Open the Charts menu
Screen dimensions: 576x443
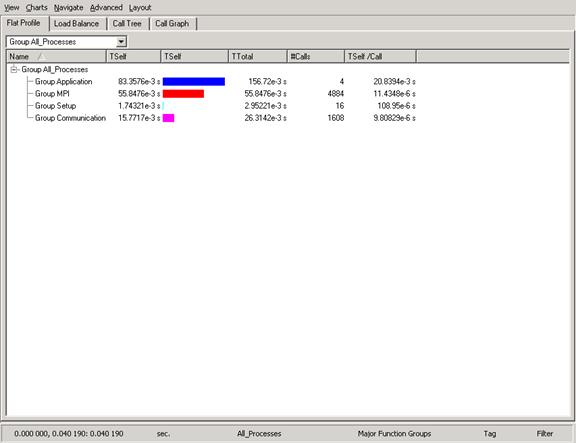[x=36, y=7]
